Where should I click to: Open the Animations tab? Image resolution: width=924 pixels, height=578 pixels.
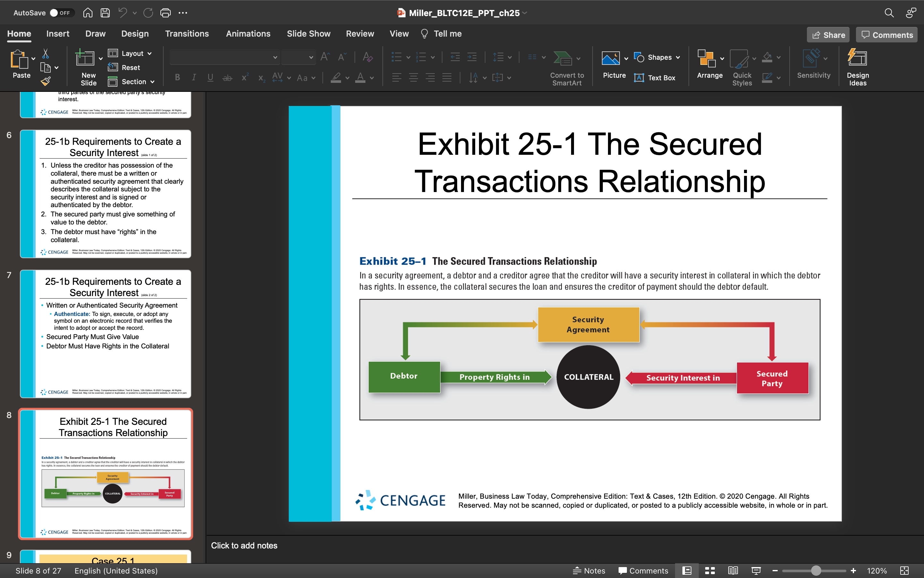coord(248,34)
